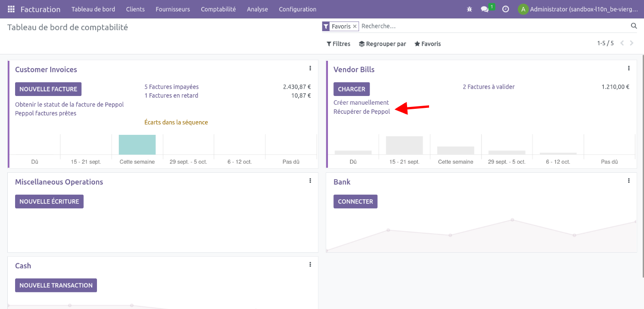Open the Favoris dropdown menu
644x309 pixels.
pos(428,44)
